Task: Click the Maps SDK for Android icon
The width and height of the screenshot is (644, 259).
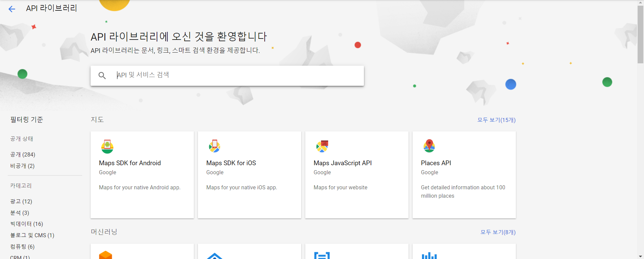Action: (107, 146)
